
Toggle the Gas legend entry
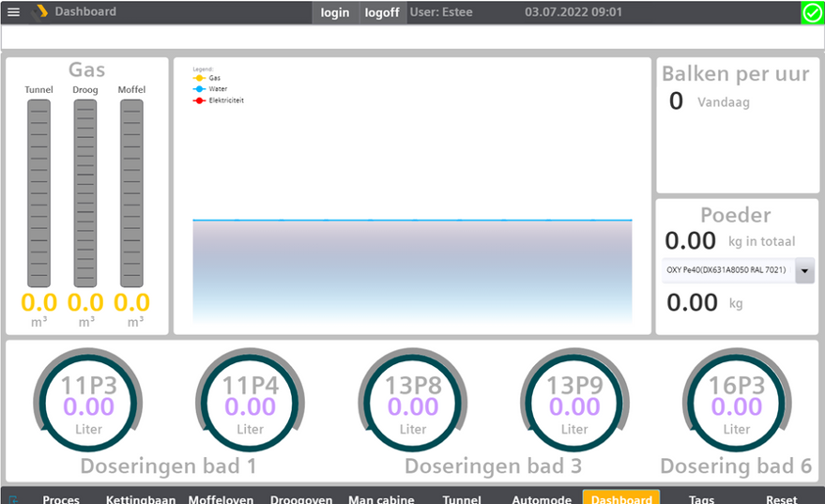coord(207,78)
